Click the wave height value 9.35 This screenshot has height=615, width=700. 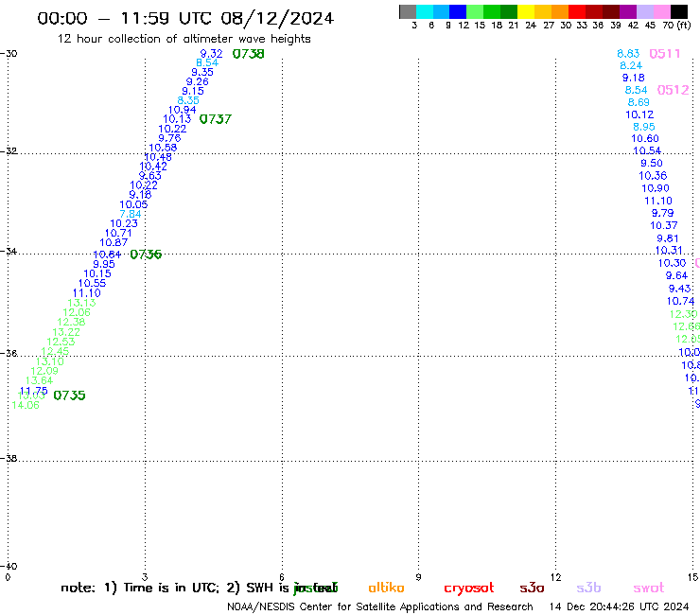[202, 72]
